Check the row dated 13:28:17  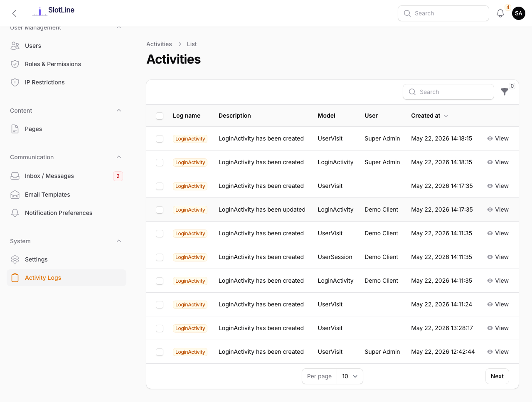[x=160, y=328]
